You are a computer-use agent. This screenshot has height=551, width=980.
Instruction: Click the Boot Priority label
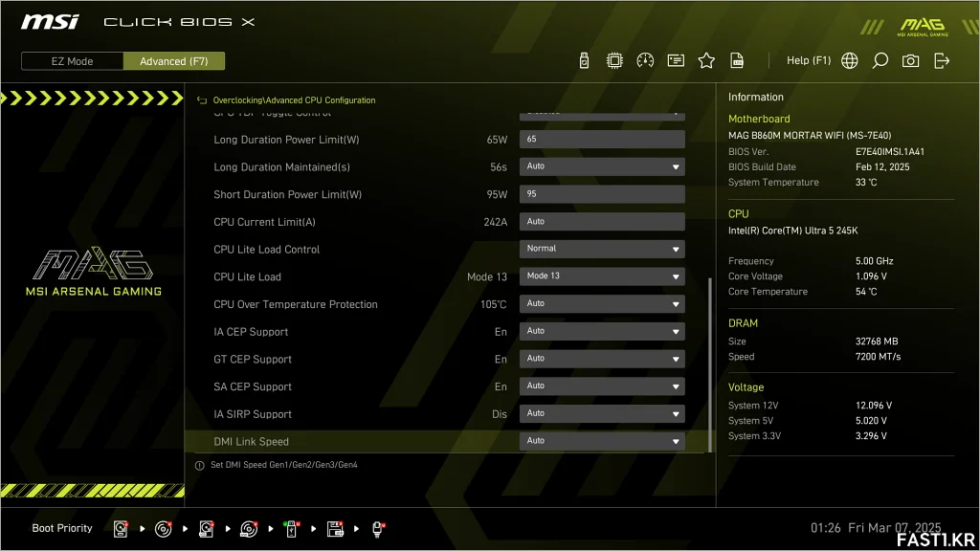62,528
